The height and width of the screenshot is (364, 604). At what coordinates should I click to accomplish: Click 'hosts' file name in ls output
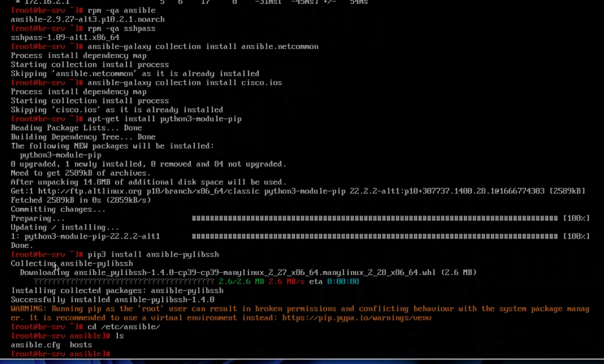[x=81, y=345]
